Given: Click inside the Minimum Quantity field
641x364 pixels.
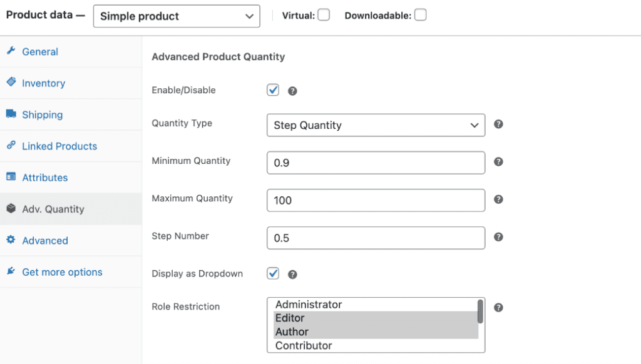Looking at the screenshot, I should point(376,162).
